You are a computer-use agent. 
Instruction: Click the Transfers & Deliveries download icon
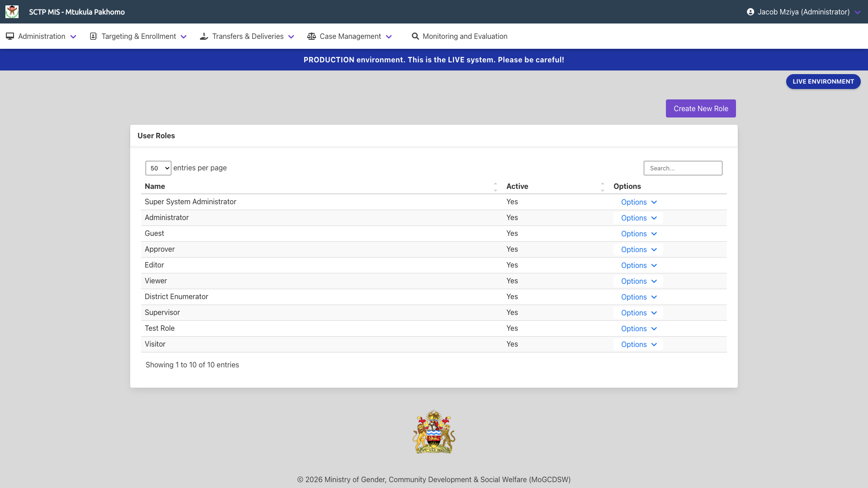[204, 36]
